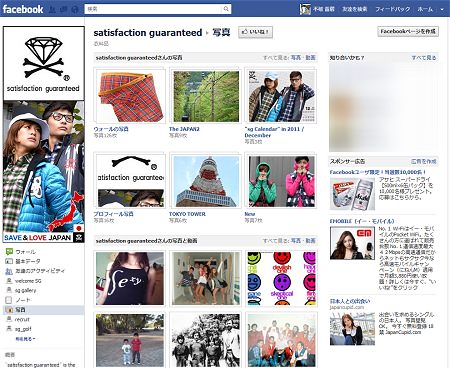This screenshot has width=450, height=369.
Task: Click the Asahi beer can ad image
Action: [352, 194]
